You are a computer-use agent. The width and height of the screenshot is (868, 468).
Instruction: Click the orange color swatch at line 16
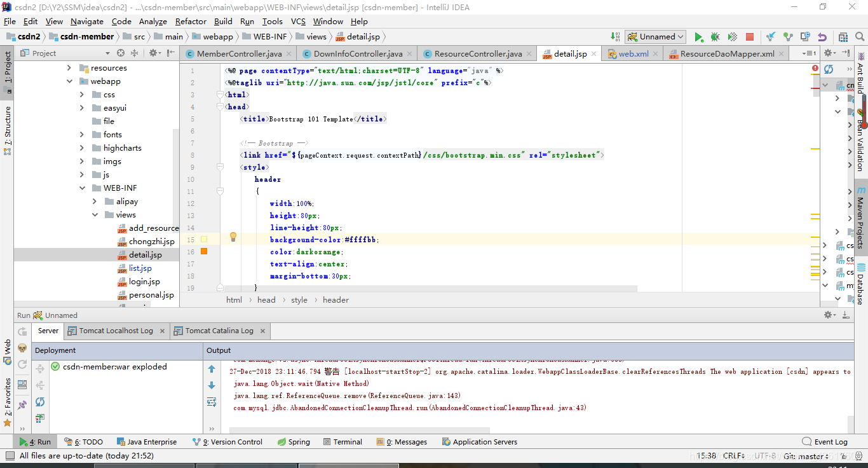(204, 252)
